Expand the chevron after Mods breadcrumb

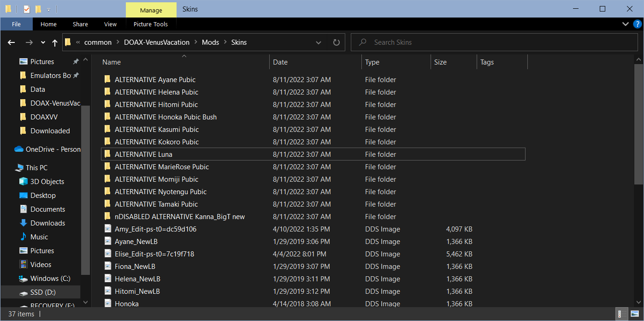click(x=225, y=42)
